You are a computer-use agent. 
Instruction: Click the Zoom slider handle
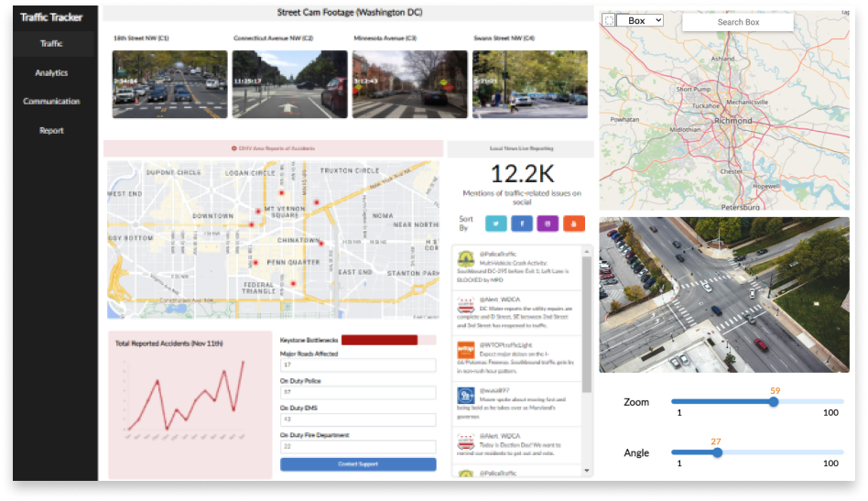pos(774,402)
